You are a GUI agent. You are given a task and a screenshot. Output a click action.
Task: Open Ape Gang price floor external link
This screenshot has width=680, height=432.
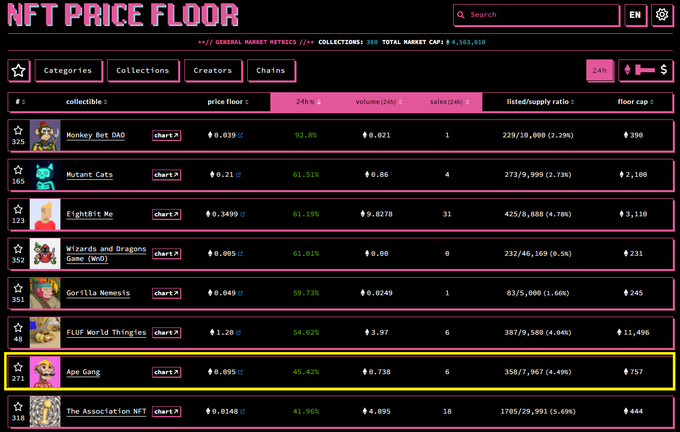(x=241, y=372)
